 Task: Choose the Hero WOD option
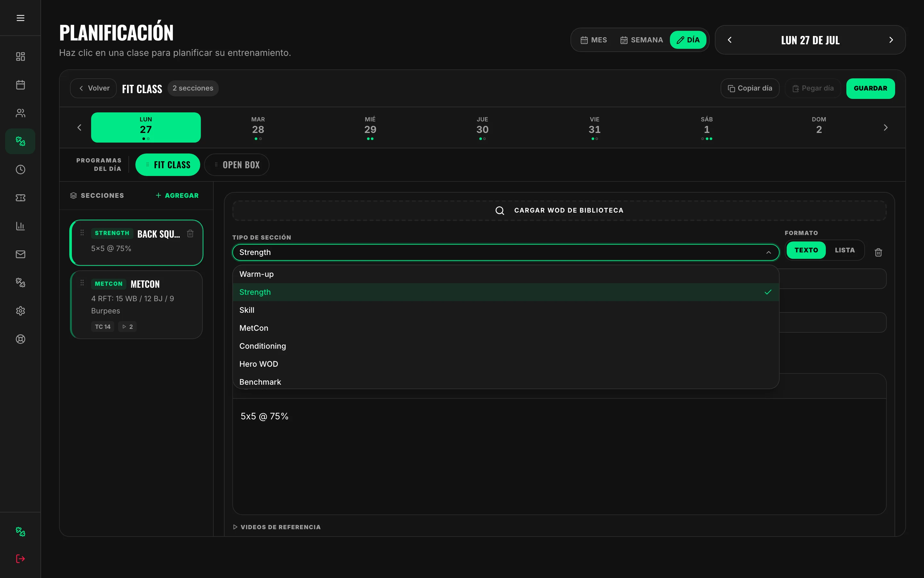(x=506, y=364)
